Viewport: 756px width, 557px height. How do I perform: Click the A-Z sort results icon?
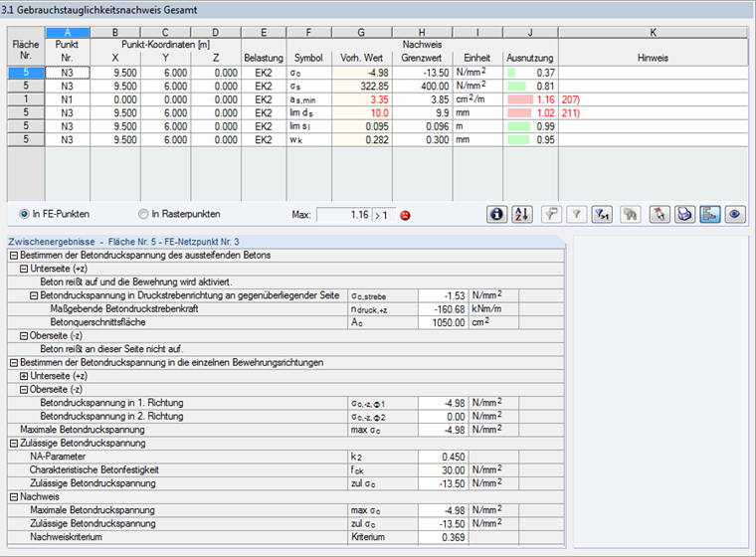[x=522, y=214]
